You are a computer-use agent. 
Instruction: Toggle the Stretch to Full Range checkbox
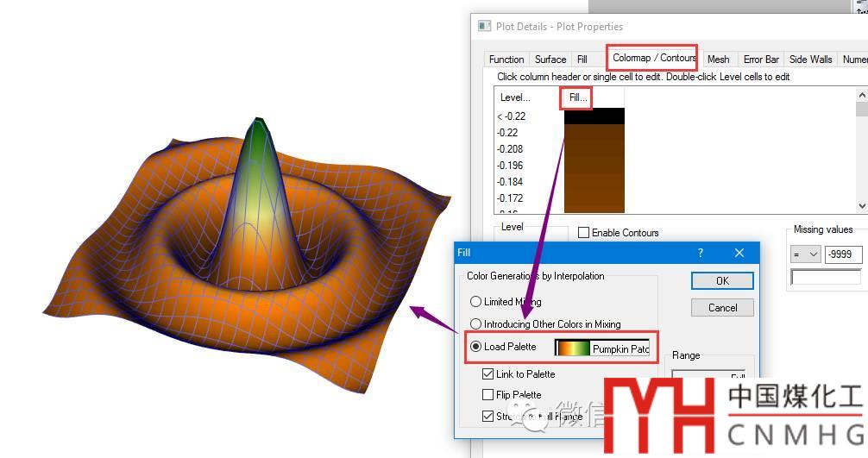pyautogui.click(x=487, y=416)
